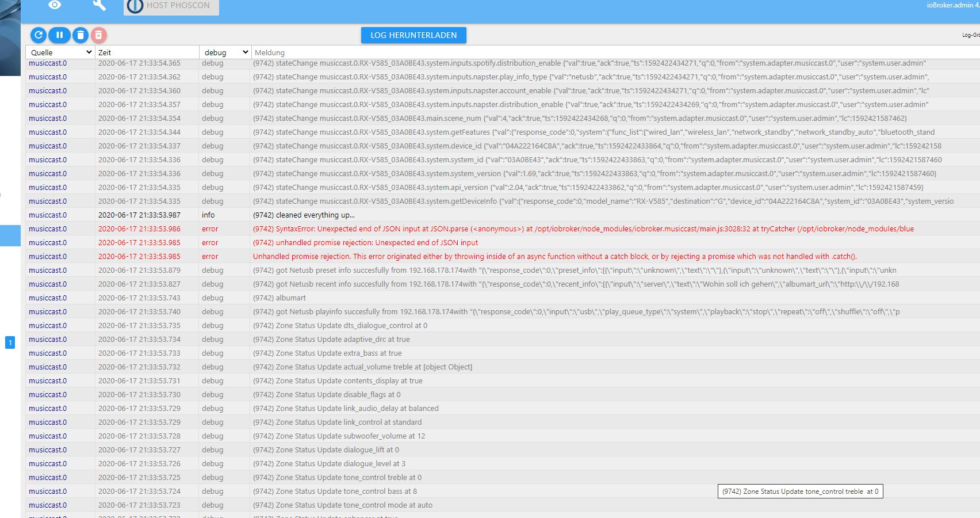Click timestamp 2020-06-17 21:33:53.723
The height and width of the screenshot is (518, 980).
(139, 505)
